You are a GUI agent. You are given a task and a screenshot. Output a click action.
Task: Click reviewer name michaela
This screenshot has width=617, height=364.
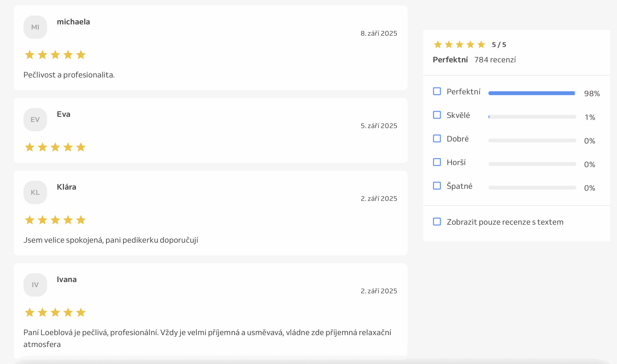click(73, 22)
